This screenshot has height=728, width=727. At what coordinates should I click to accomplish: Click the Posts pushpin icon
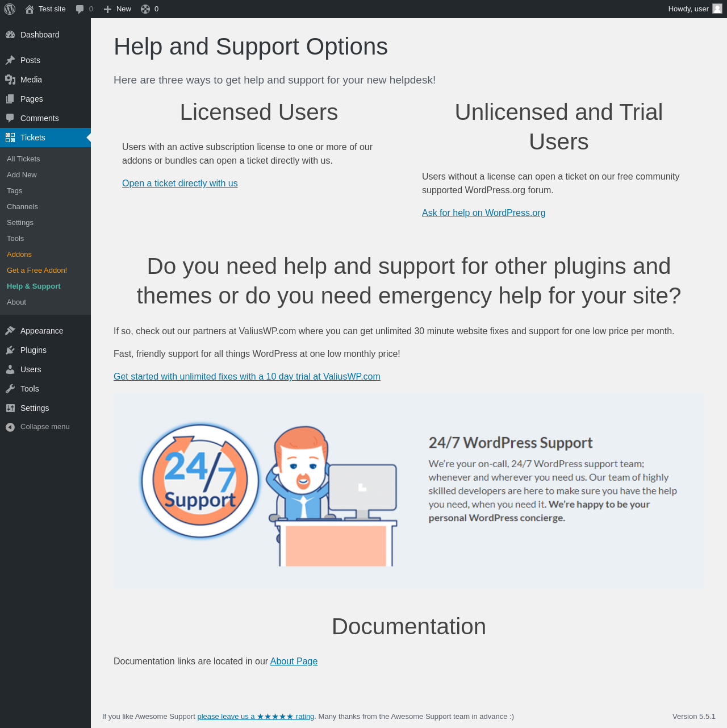[10, 60]
